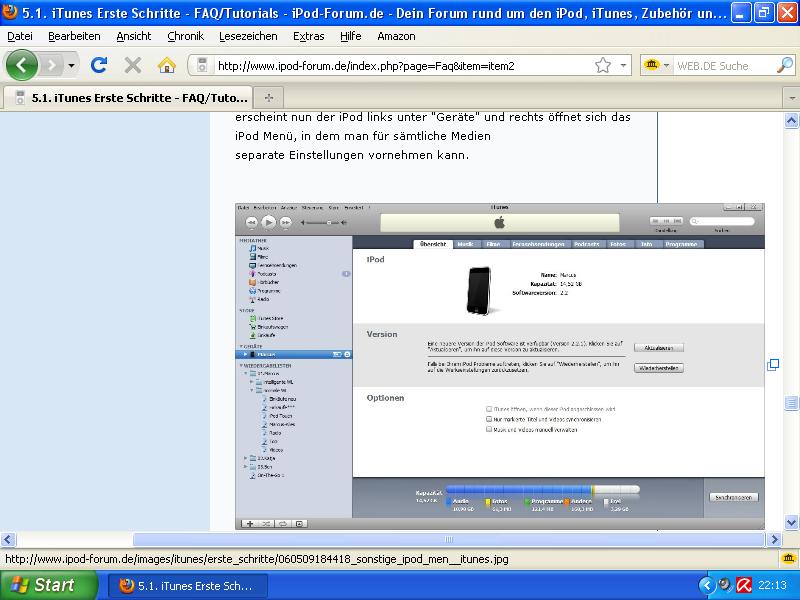Check 'Musik und Videos manuell verwalten' box

(x=489, y=429)
